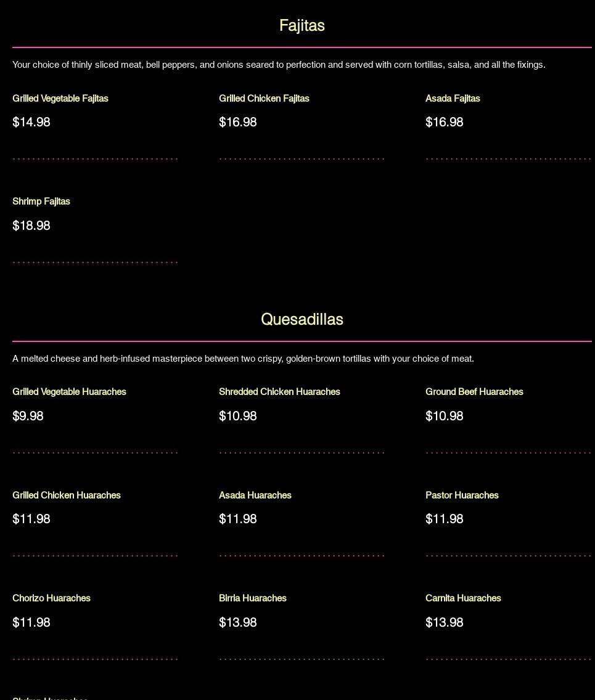
Task: Open the Grilled Vegetable Huaraches item
Action: coord(69,392)
